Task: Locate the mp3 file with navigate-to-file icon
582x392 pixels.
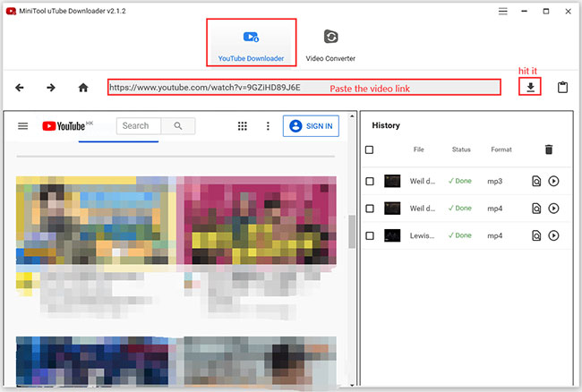Action: [536, 181]
